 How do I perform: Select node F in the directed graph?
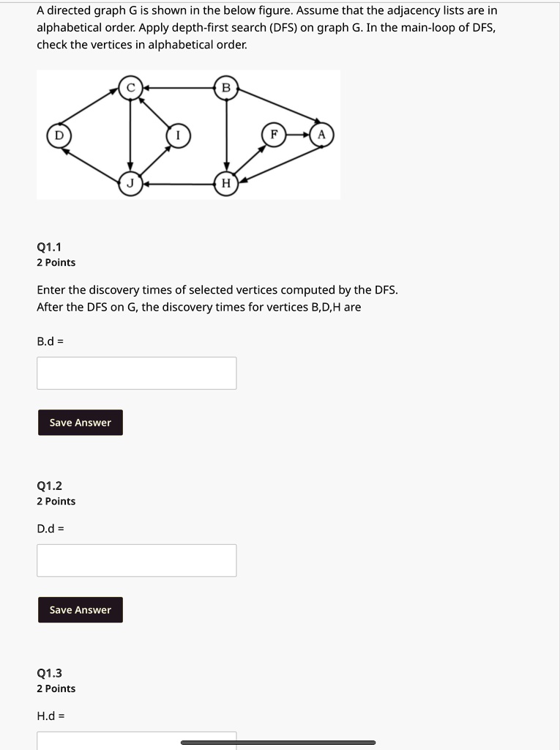pos(274,135)
